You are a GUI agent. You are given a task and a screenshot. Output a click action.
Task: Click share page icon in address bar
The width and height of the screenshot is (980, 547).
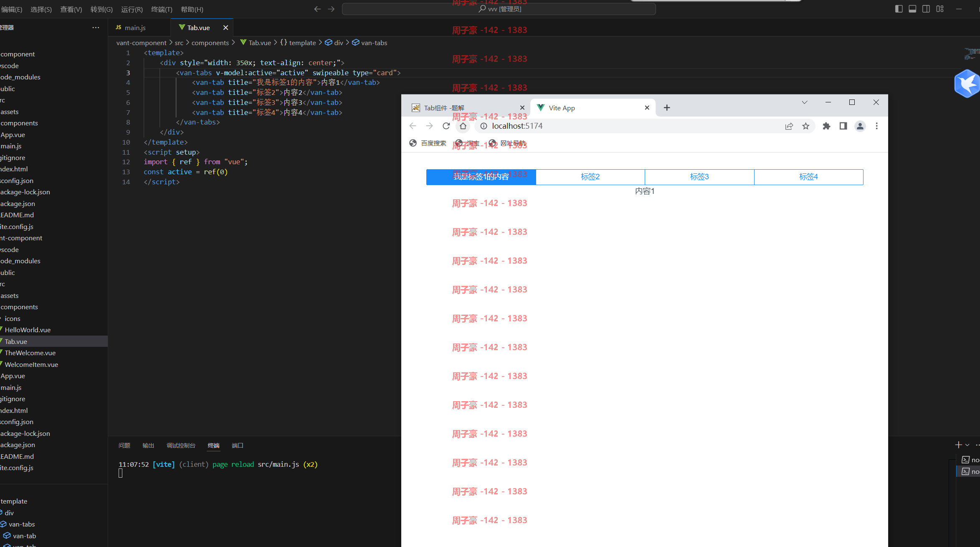789,126
